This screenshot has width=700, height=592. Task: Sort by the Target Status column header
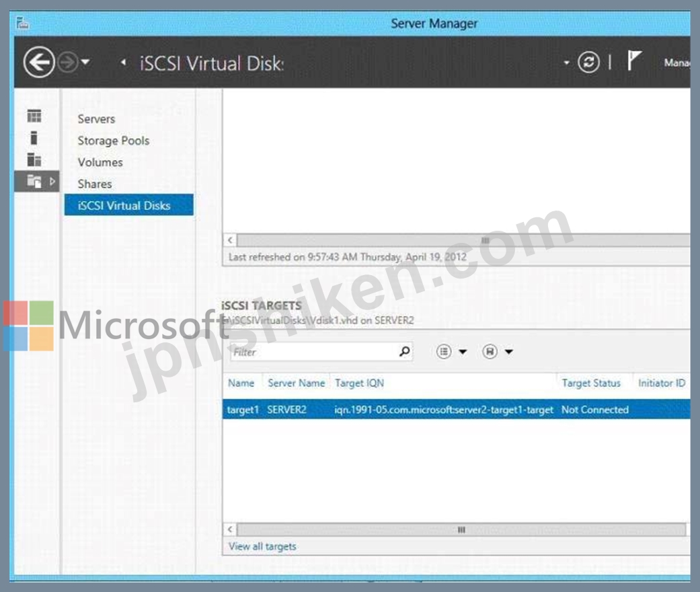coord(591,383)
